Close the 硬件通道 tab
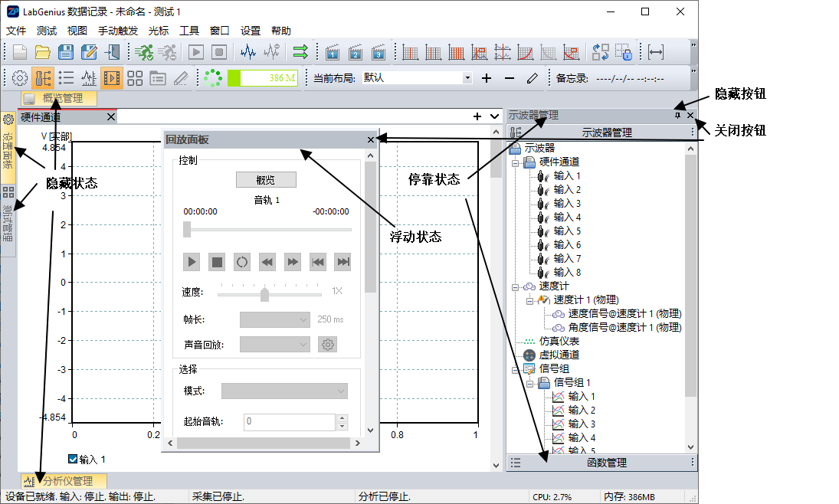The height and width of the screenshot is (504, 839). [111, 116]
